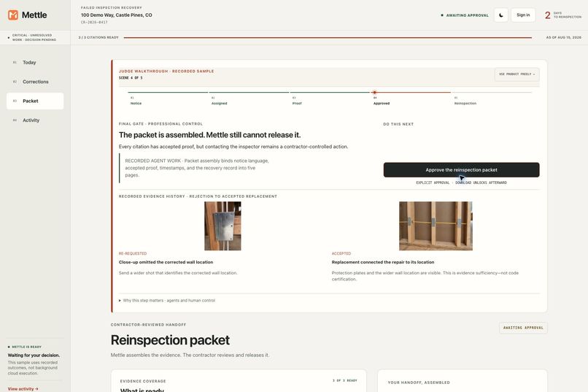
Task: Open the Activity sidebar section
Action: (35, 120)
